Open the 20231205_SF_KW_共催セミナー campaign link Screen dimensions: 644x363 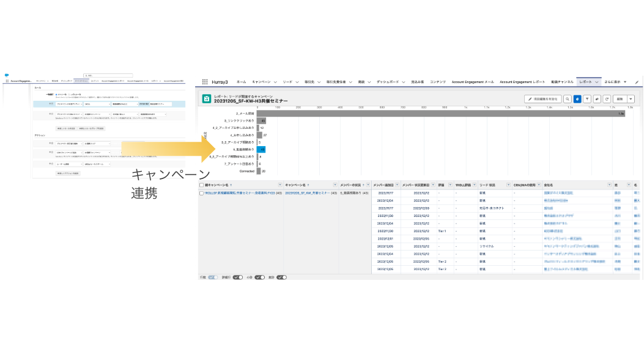tap(307, 193)
